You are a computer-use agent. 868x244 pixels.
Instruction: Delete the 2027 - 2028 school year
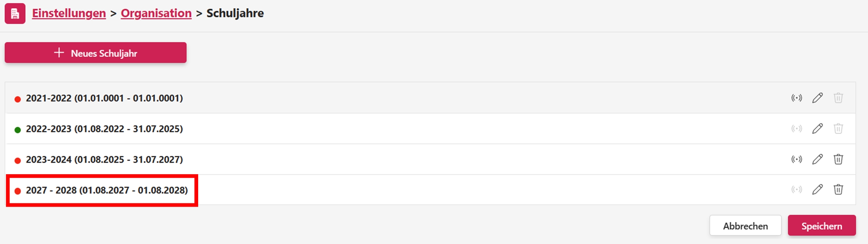pos(838,189)
